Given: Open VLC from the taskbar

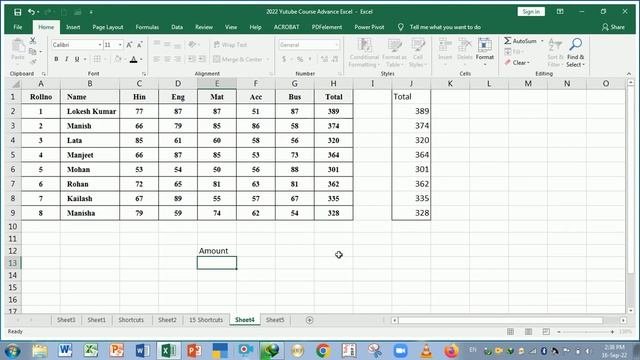Looking at the screenshot, I should [426, 351].
